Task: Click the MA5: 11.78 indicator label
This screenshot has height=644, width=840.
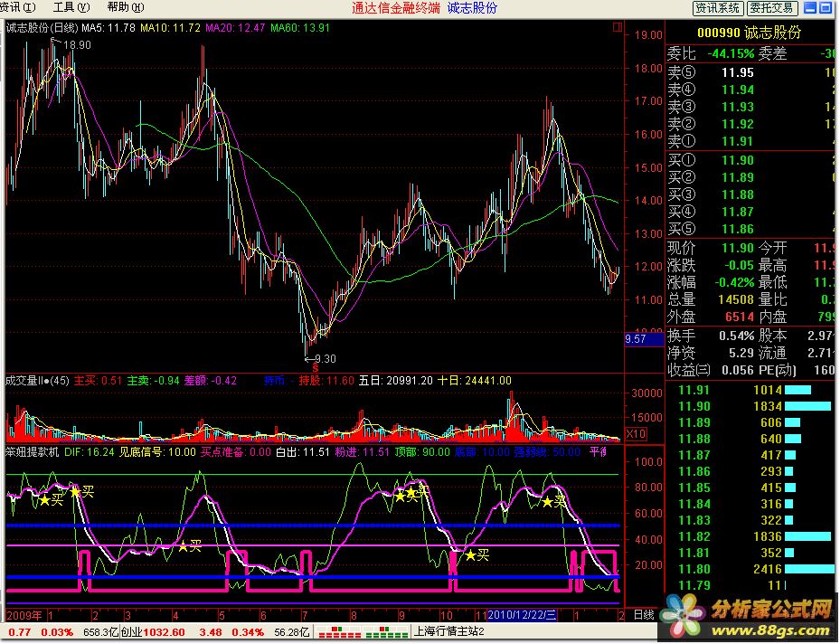Action: (109, 27)
